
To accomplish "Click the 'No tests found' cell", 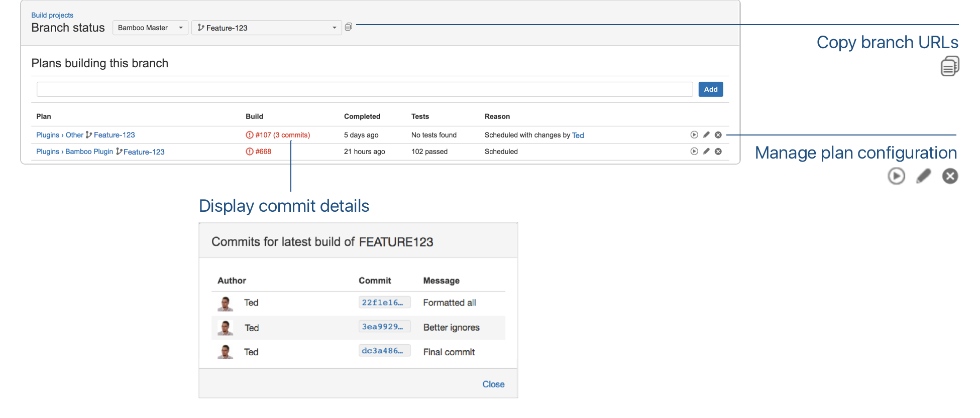I will pyautogui.click(x=434, y=135).
